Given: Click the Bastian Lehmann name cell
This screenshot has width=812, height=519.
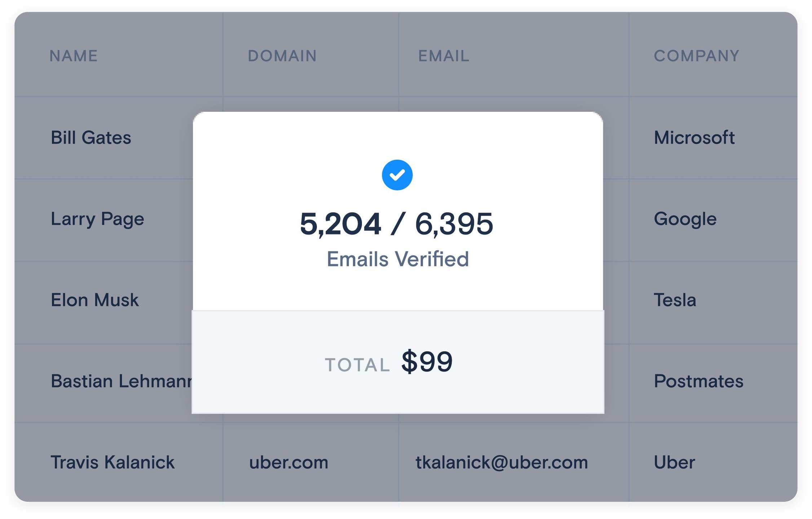Looking at the screenshot, I should click(x=122, y=381).
